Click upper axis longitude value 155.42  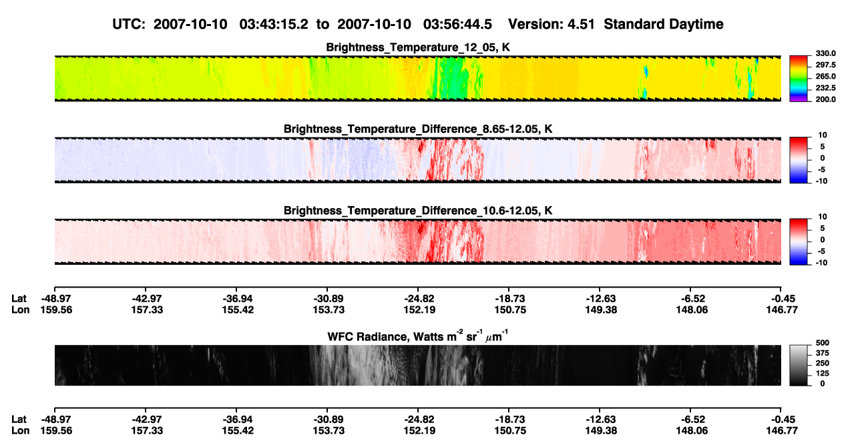236,310
